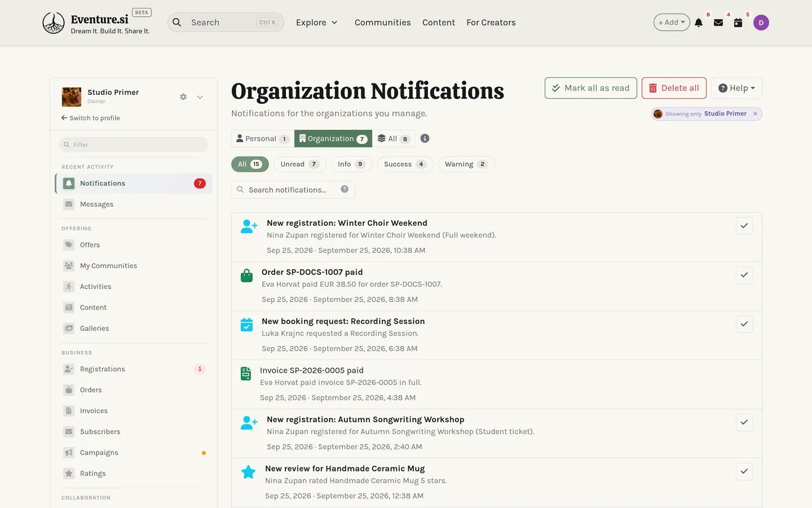Screen dimensions: 812x508
Task: Filter by Warning notifications
Action: 466,164
